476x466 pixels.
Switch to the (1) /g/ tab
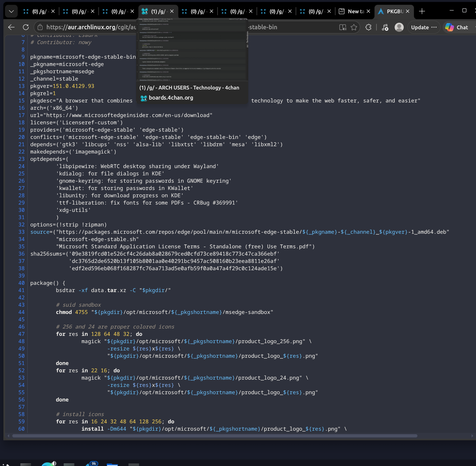[x=158, y=11]
